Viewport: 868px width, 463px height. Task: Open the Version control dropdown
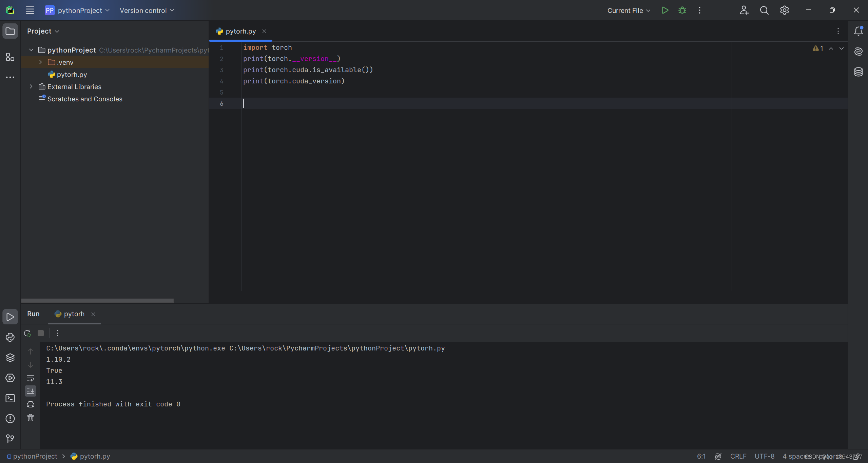pos(147,10)
